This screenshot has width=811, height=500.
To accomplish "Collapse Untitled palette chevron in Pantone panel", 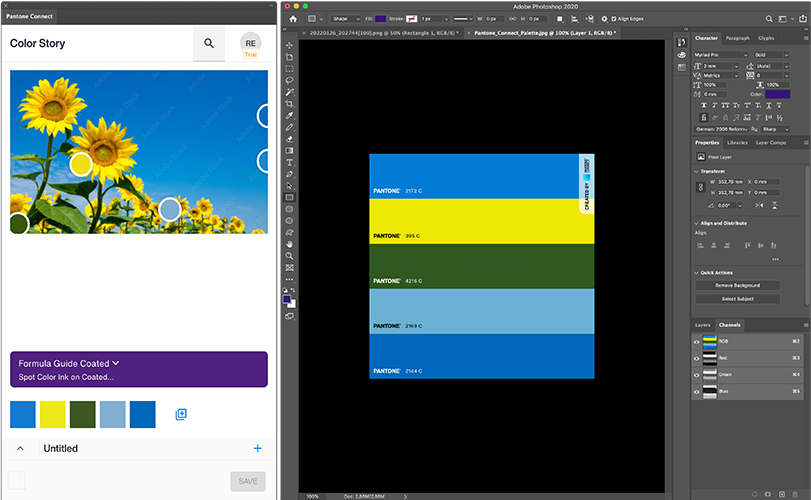I will 20,448.
